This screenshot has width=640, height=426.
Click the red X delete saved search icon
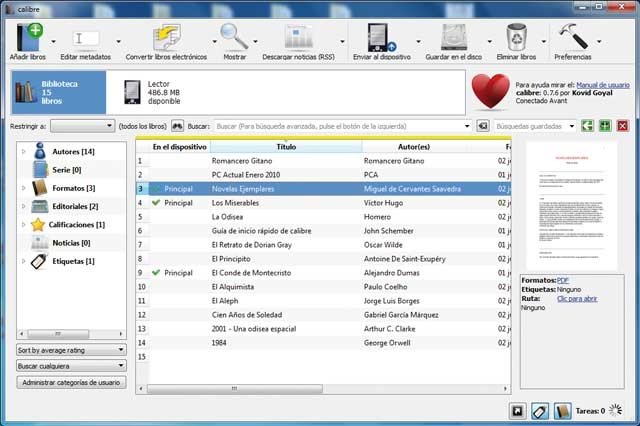tap(622, 126)
